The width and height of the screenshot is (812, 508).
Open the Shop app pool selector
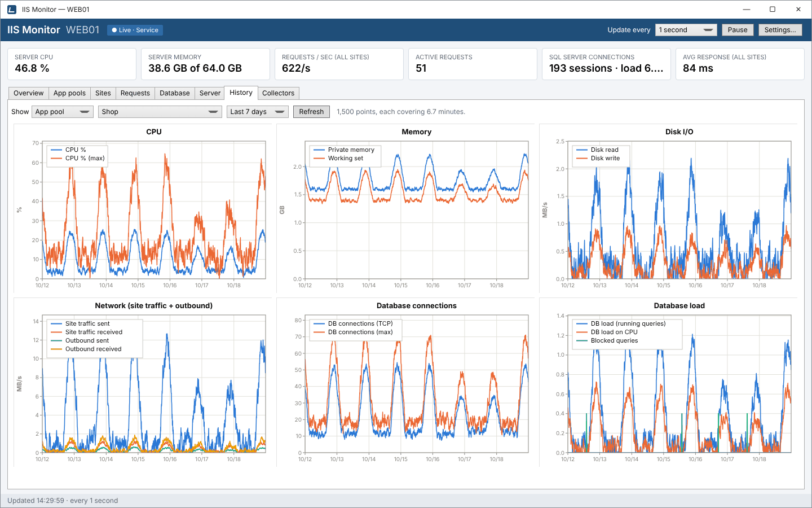pos(160,112)
